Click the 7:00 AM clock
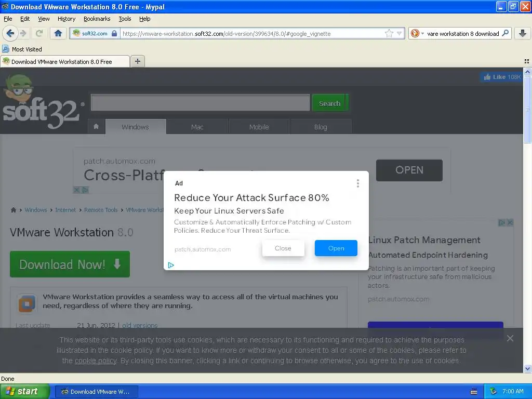Viewport: 532px width, 399px height. click(x=513, y=391)
